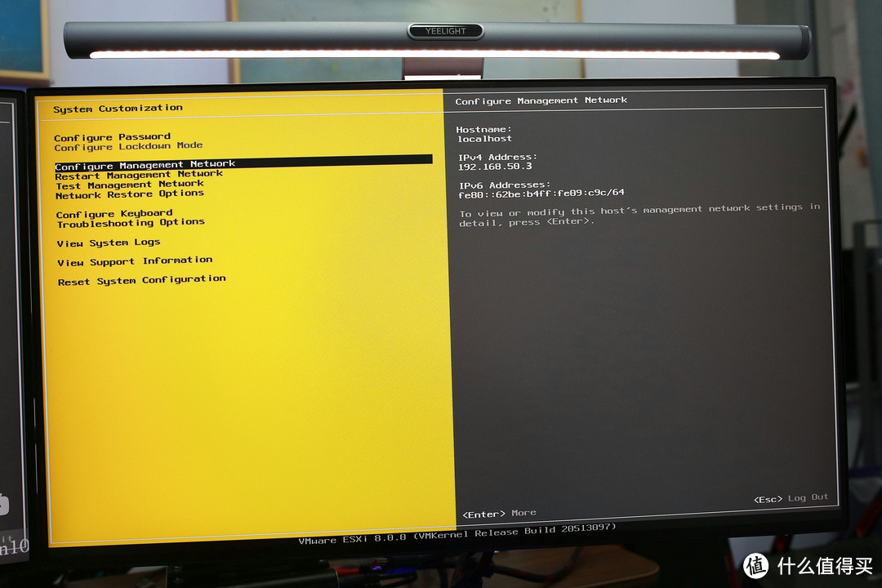Screen dimensions: 882x588
Task: Choose Restart Management Network
Action: click(139, 174)
